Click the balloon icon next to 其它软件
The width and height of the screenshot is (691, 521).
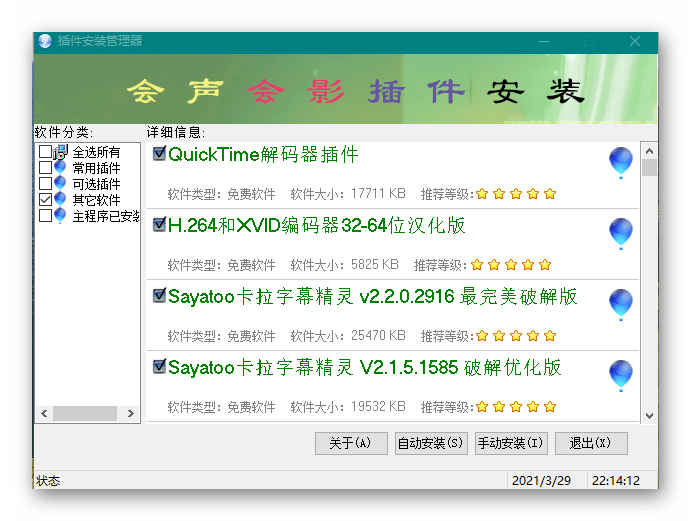[x=60, y=200]
